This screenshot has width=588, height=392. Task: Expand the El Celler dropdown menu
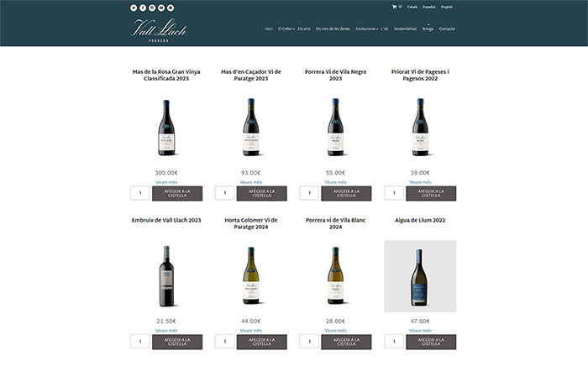pos(286,29)
